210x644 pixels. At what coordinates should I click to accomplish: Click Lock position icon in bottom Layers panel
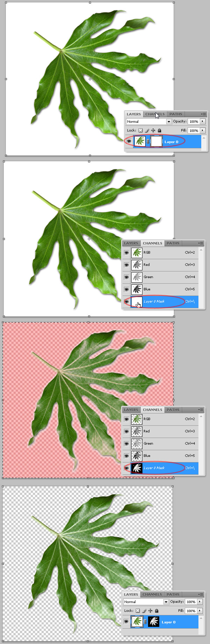150,611
